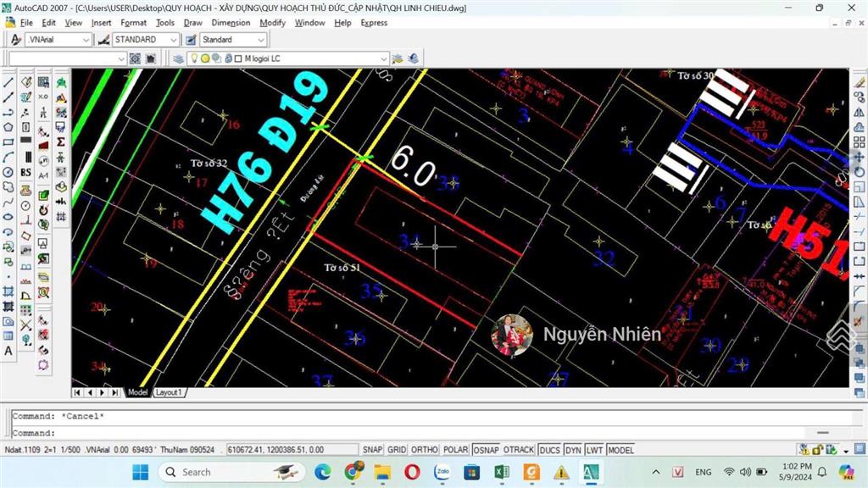Select the Spline tool
This screenshot has width=868, height=488.
pyautogui.click(x=8, y=202)
